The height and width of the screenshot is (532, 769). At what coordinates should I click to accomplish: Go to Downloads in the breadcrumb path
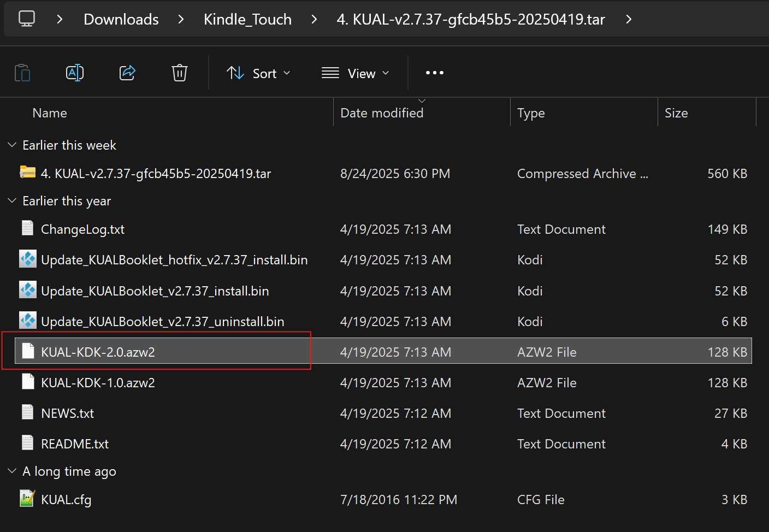[121, 19]
